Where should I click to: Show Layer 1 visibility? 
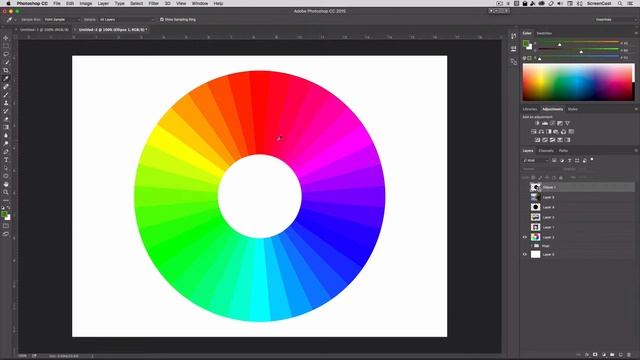click(x=525, y=227)
